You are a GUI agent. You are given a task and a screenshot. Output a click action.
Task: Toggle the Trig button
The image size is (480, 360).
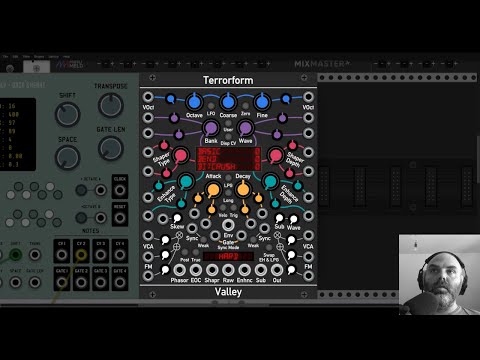[233, 208]
